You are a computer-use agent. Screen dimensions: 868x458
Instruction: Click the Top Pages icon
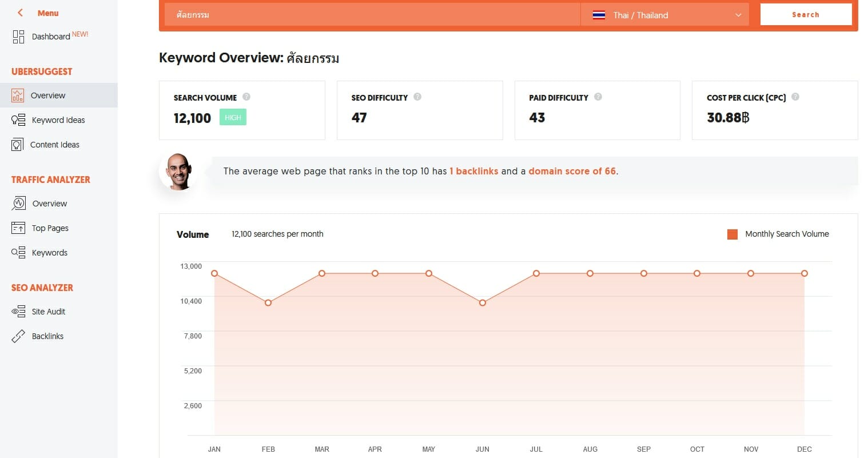[18, 228]
